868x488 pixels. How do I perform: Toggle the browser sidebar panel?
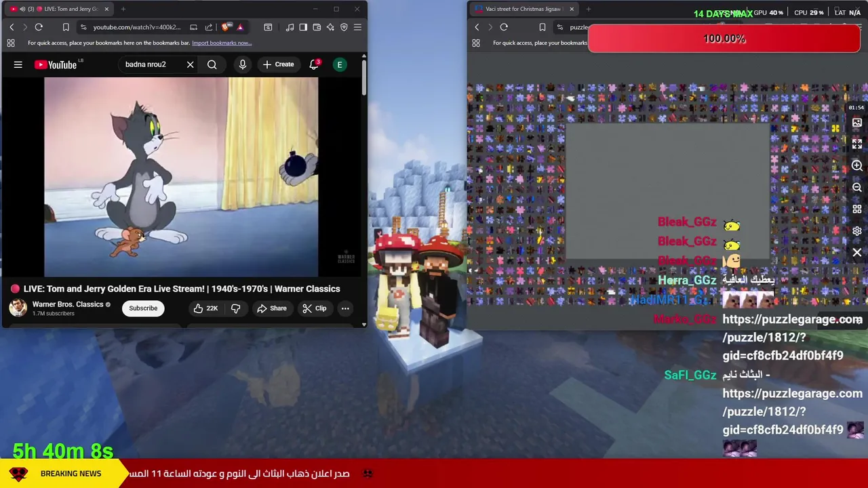tap(303, 27)
